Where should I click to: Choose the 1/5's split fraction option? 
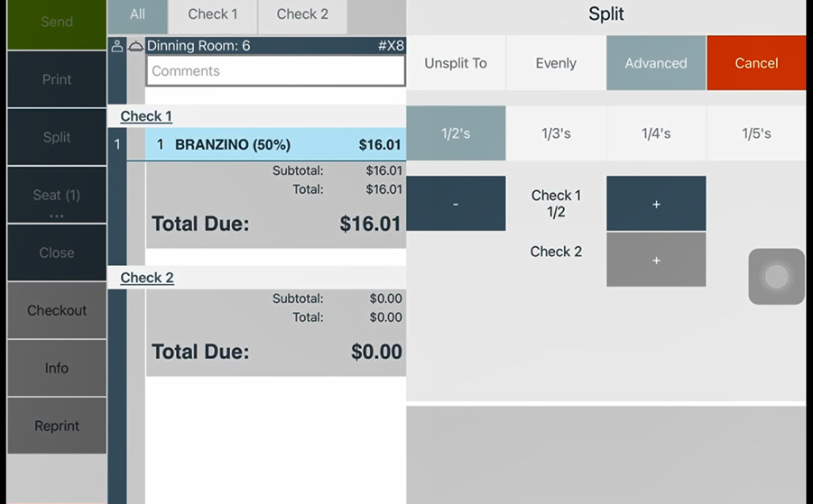click(756, 133)
